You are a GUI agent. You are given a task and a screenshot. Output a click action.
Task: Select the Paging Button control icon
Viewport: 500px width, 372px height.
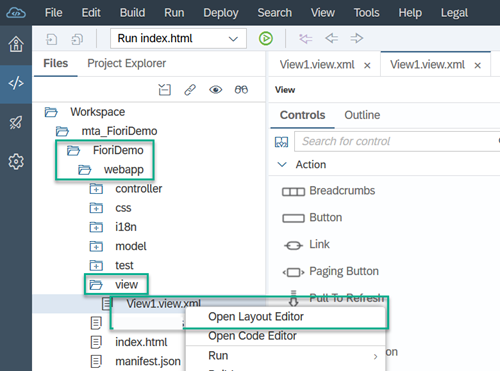tap(293, 272)
